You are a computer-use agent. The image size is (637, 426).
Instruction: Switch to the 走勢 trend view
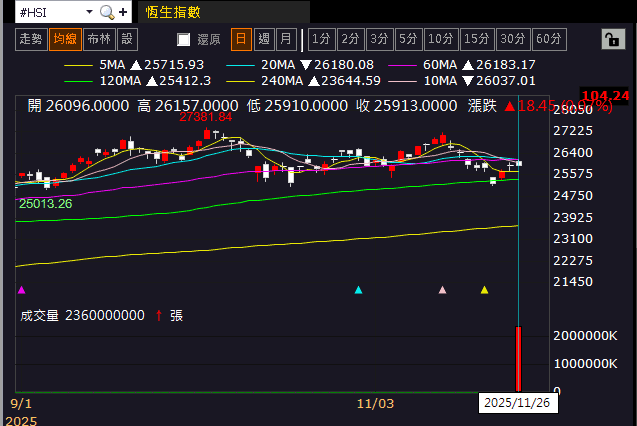pyautogui.click(x=31, y=39)
